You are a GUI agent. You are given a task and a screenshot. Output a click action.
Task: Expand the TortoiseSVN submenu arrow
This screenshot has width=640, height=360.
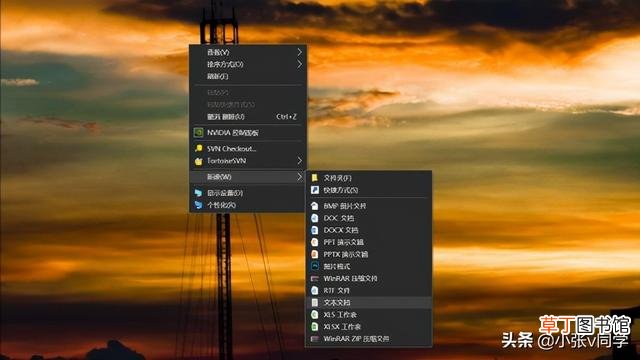300,161
